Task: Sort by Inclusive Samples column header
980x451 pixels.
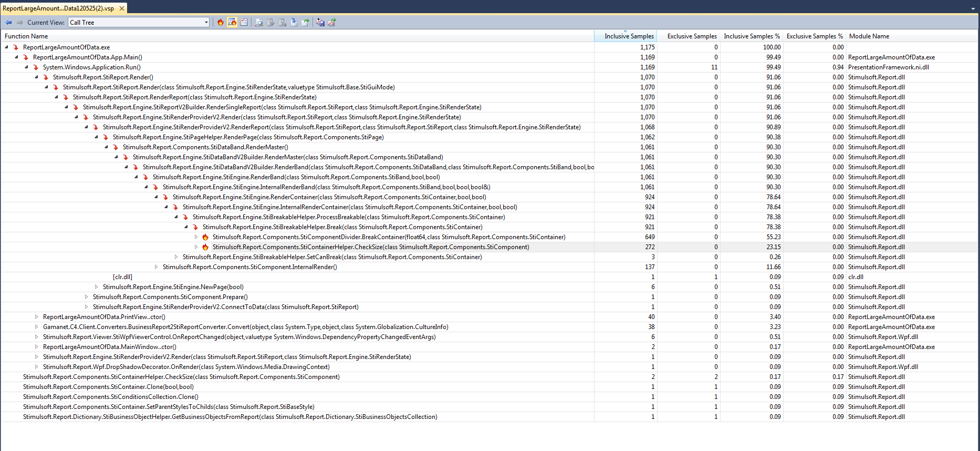Action: coord(625,36)
